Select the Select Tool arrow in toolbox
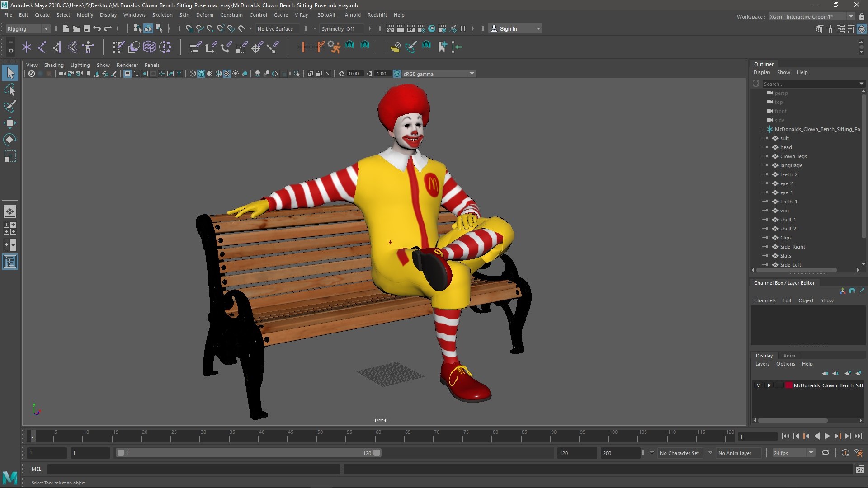868x488 pixels. (x=10, y=73)
